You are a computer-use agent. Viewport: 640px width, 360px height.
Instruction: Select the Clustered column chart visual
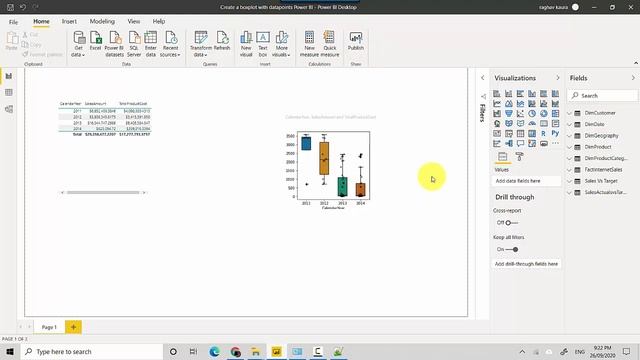coord(532,94)
